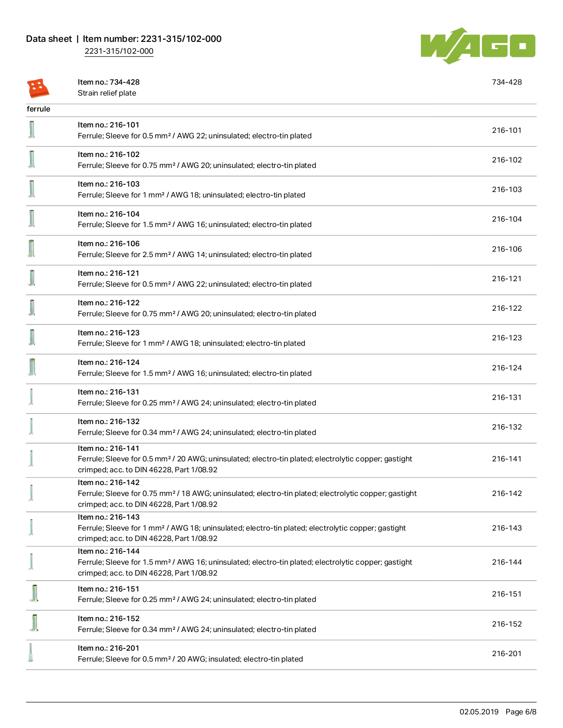This screenshot has height=728, width=563.
Task: Open the 216-121 link on the right
Action: pos(507,279)
